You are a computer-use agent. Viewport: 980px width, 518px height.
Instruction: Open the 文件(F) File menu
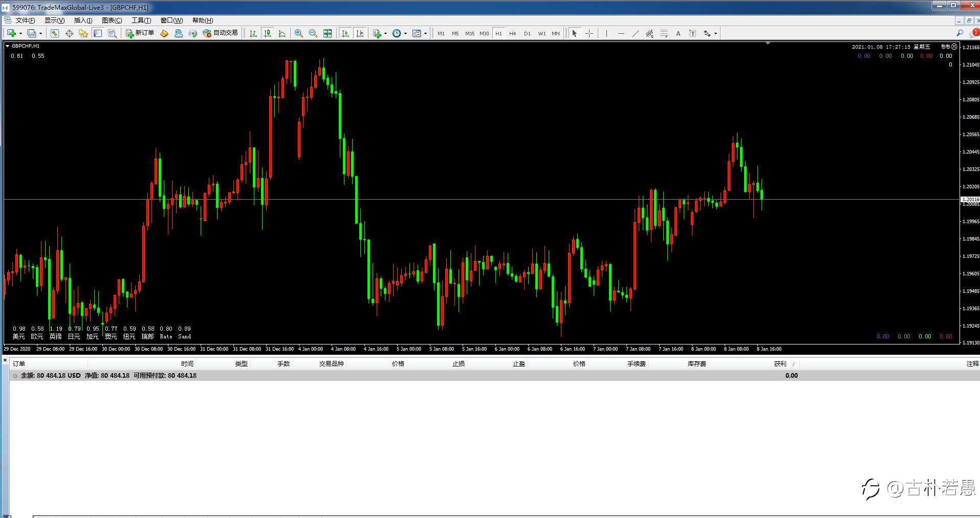[25, 20]
